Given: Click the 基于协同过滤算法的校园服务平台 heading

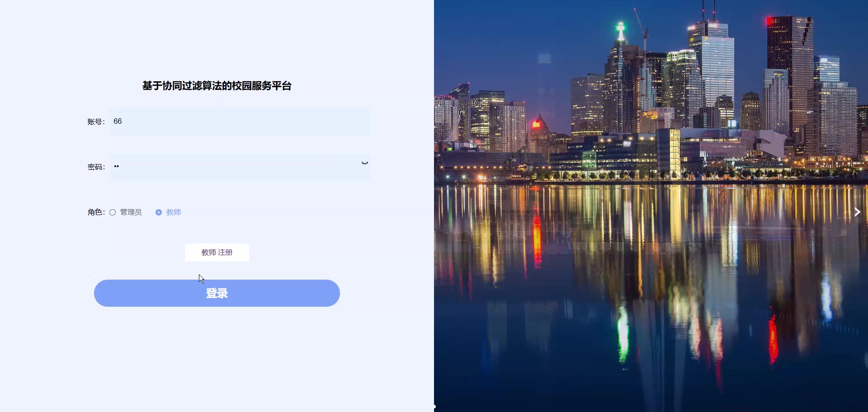Looking at the screenshot, I should [x=217, y=86].
